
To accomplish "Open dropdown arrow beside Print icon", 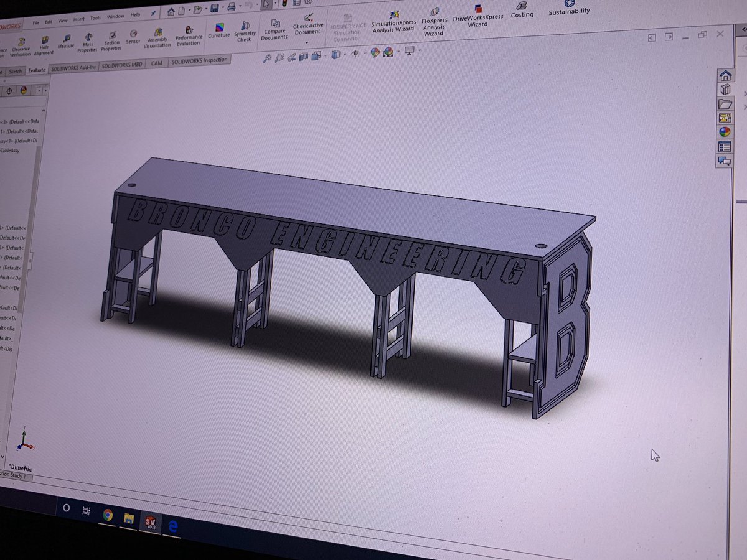I will (x=239, y=7).
